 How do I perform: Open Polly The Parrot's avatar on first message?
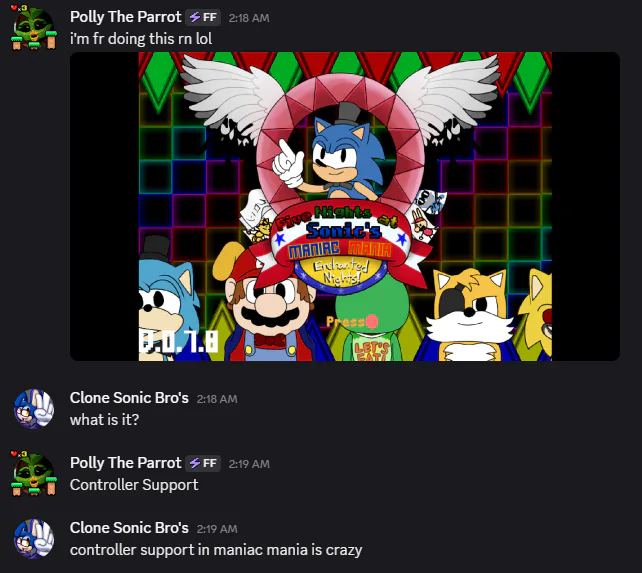tap(34, 28)
